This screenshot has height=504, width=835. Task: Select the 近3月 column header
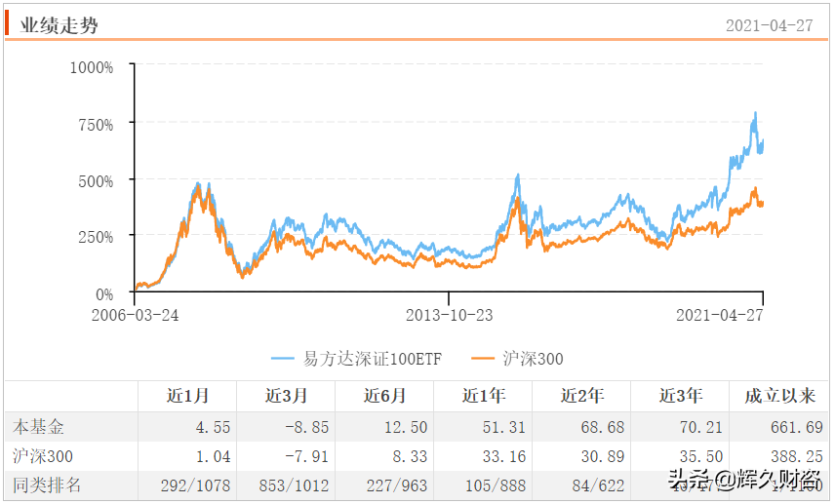(x=286, y=396)
